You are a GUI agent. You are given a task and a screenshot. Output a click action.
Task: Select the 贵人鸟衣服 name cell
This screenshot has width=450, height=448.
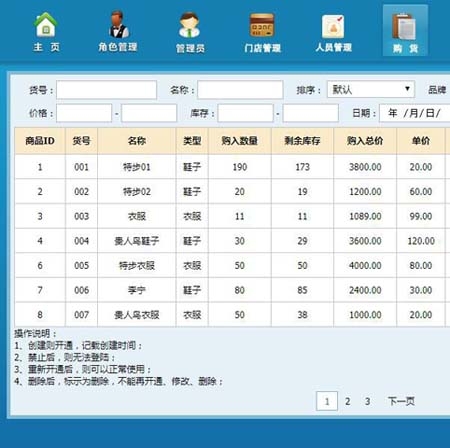coord(137,315)
